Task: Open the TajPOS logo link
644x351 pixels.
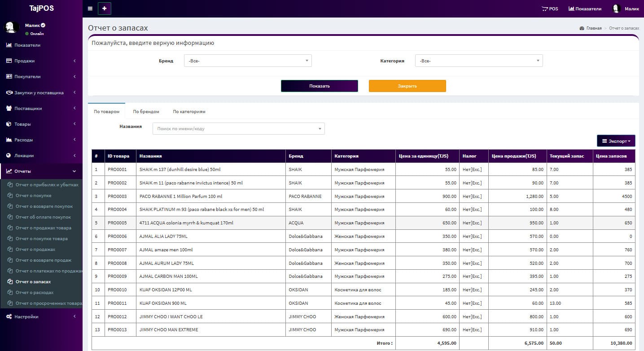Action: [x=41, y=8]
